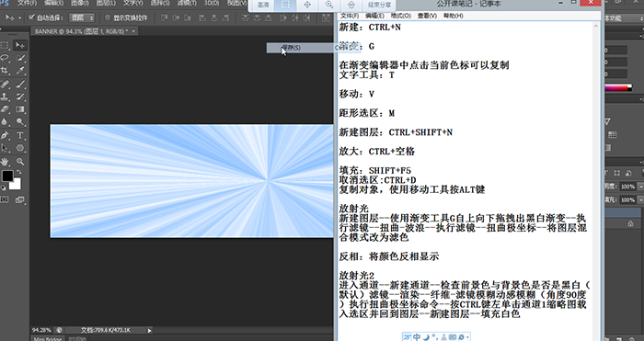This screenshot has width=644, height=341.
Task: Expand the status bar info arrow
Action: (x=149, y=330)
